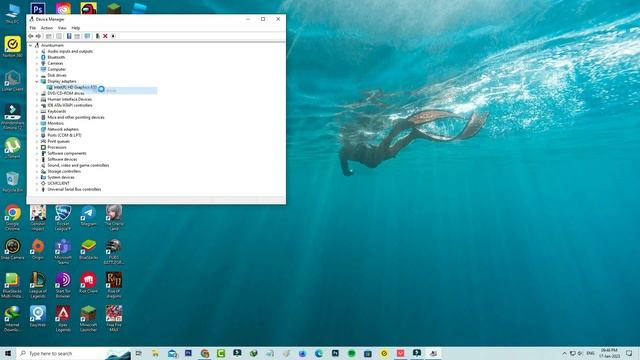Select Mice and other pointing devices row
The image size is (640, 360).
[72, 117]
